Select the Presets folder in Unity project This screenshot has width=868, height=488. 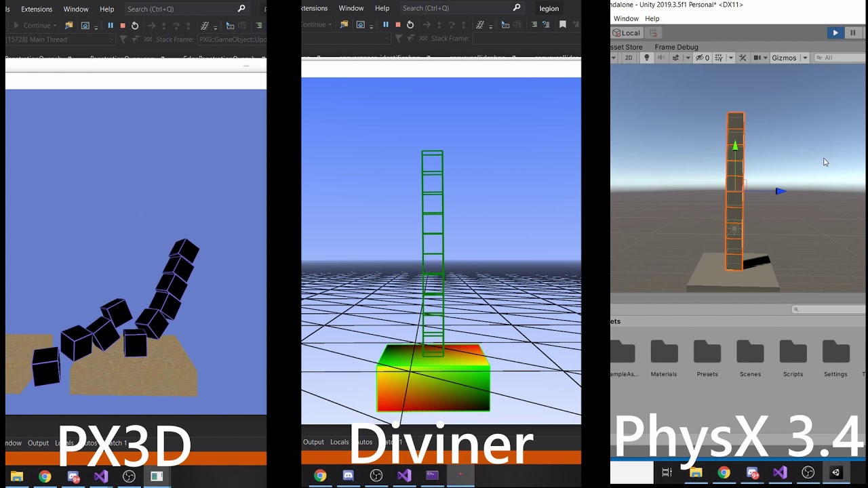coord(707,359)
